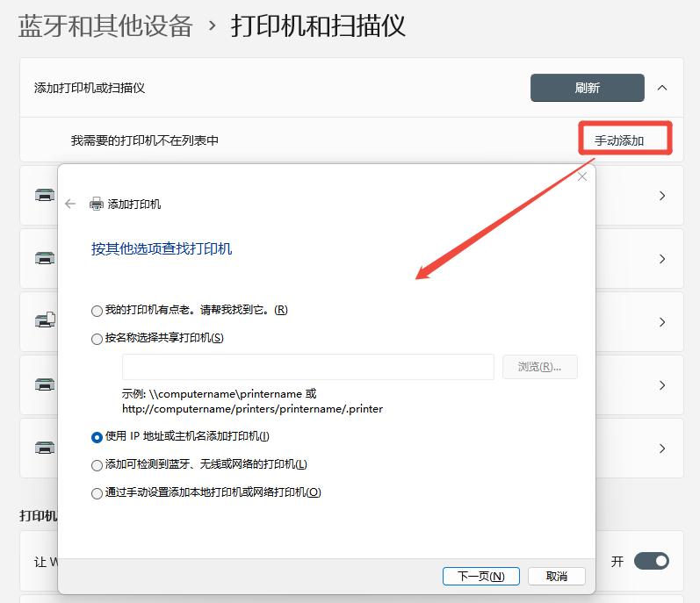Viewport: 700px width, 603px height.
Task: Click the back arrow in Add Printer dialog
Action: tap(70, 204)
